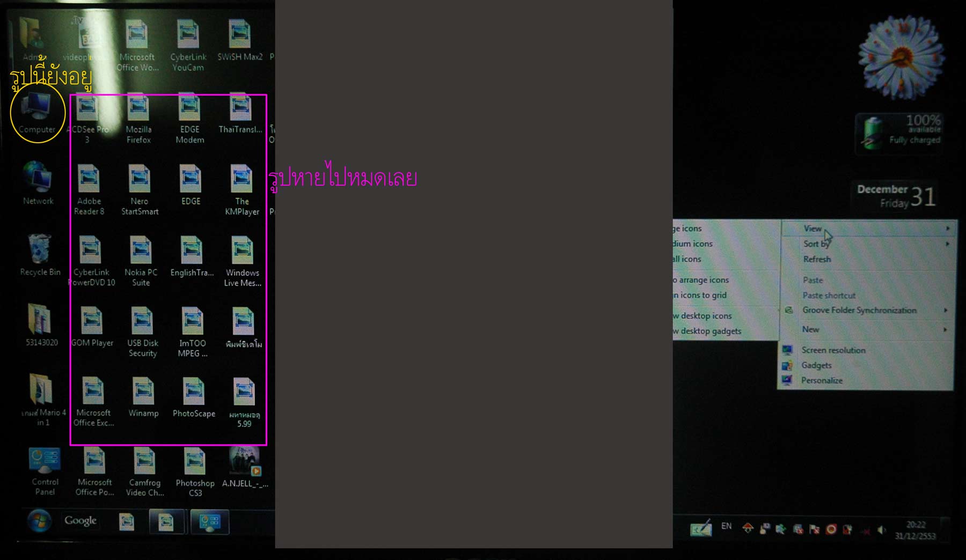Select the Microsoft Office Excel shortcut

coord(93,402)
